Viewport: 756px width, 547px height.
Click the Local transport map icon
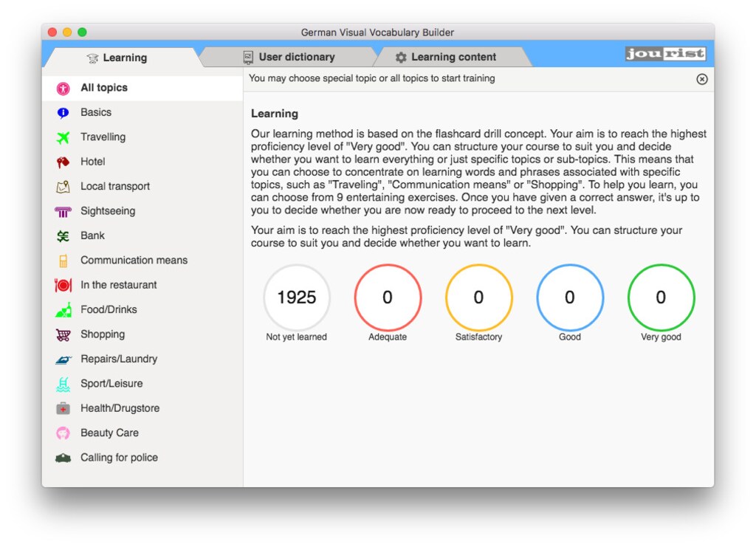click(x=63, y=187)
